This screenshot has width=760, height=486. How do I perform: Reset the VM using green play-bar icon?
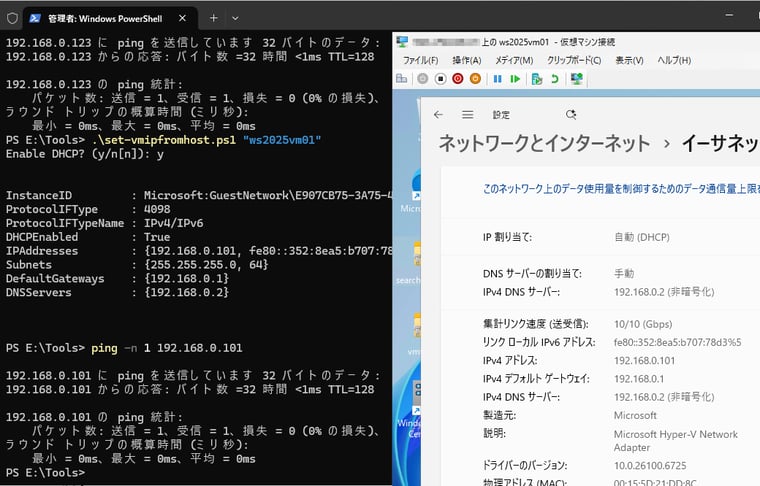[x=515, y=78]
